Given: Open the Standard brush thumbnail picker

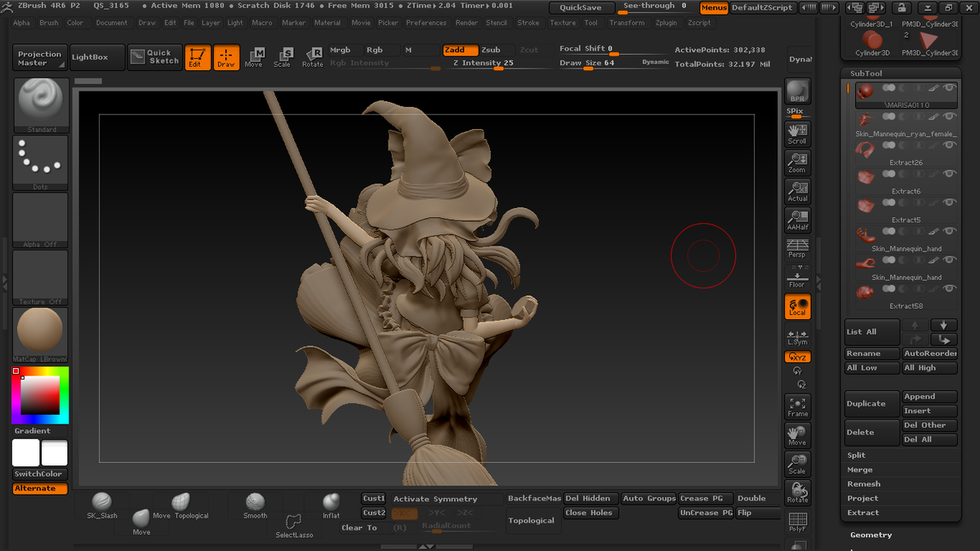Looking at the screenshot, I should 40,106.
